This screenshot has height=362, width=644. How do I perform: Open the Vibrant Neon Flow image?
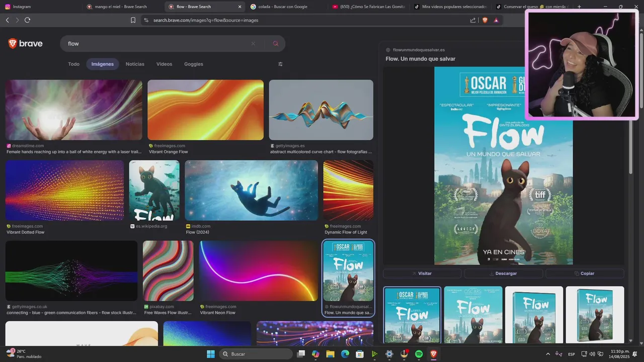coord(259,270)
